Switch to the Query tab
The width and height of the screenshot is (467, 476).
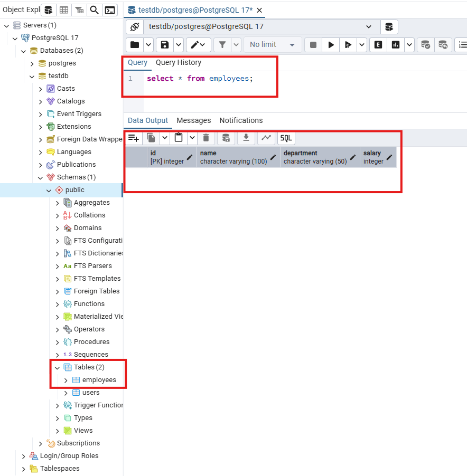[x=137, y=63]
